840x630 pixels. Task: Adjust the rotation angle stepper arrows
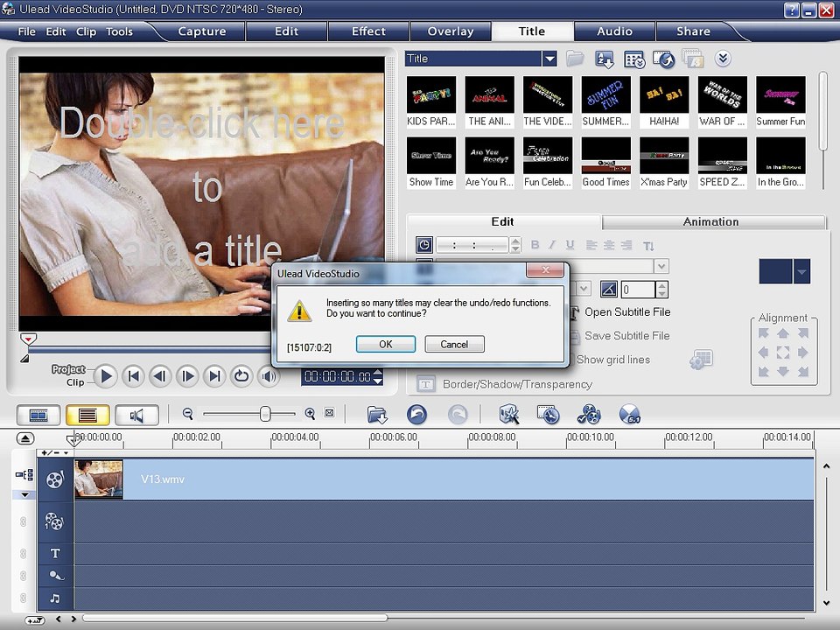pos(661,290)
